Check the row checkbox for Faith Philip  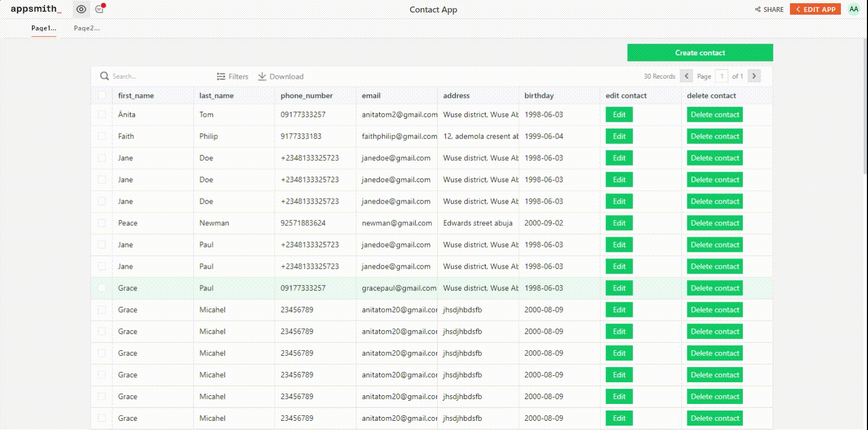[101, 136]
